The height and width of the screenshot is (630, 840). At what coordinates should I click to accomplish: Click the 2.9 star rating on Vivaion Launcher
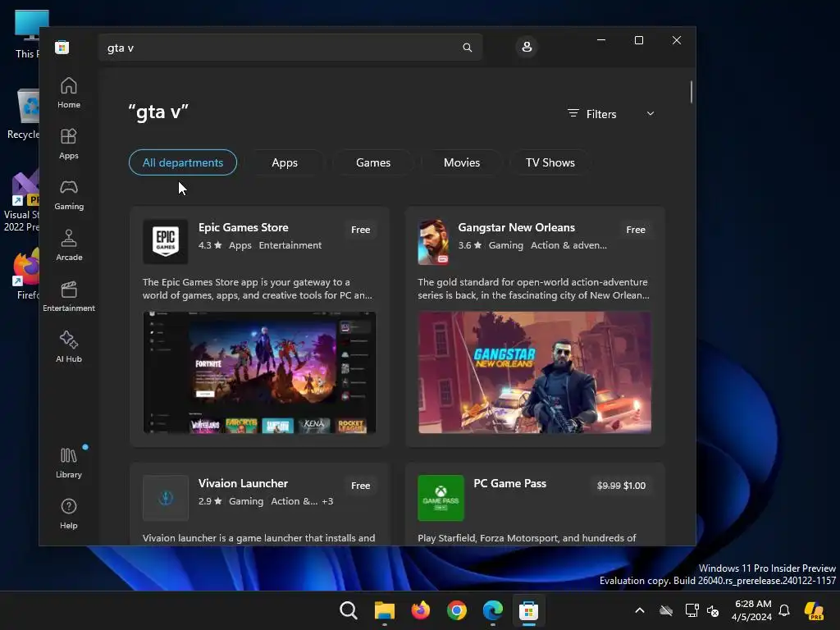pos(210,501)
